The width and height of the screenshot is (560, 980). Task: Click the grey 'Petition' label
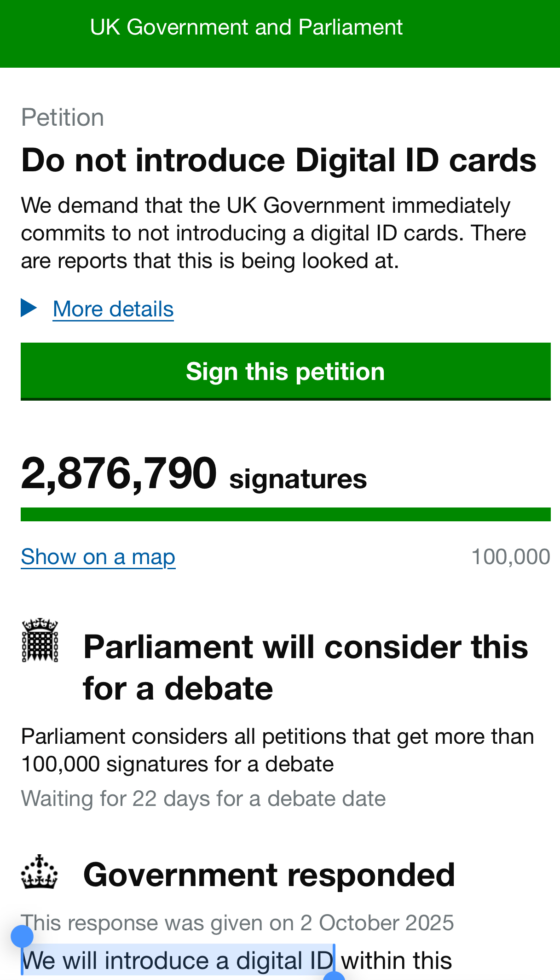63,117
